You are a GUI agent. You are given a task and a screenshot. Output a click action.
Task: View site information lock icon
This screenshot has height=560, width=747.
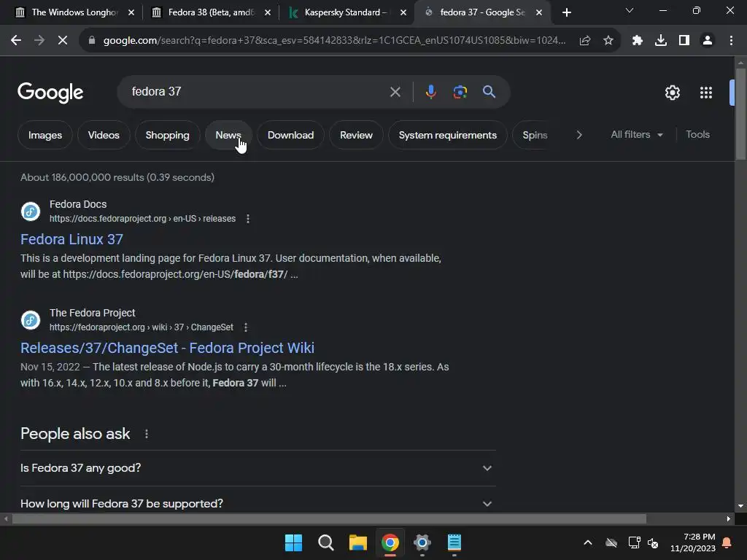pyautogui.click(x=92, y=41)
